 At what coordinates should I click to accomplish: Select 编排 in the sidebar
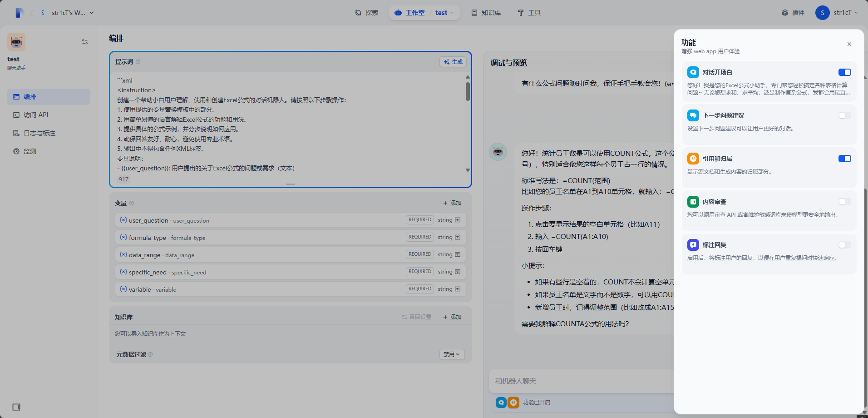(49, 97)
